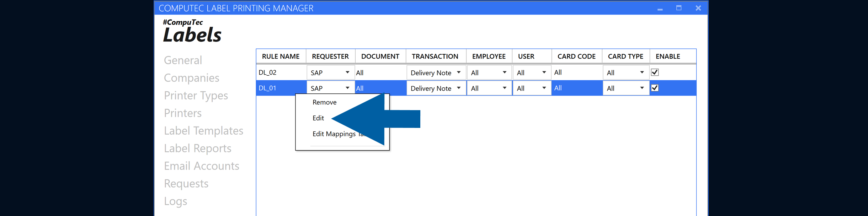Open the Companies section
868x216 pixels.
point(191,78)
